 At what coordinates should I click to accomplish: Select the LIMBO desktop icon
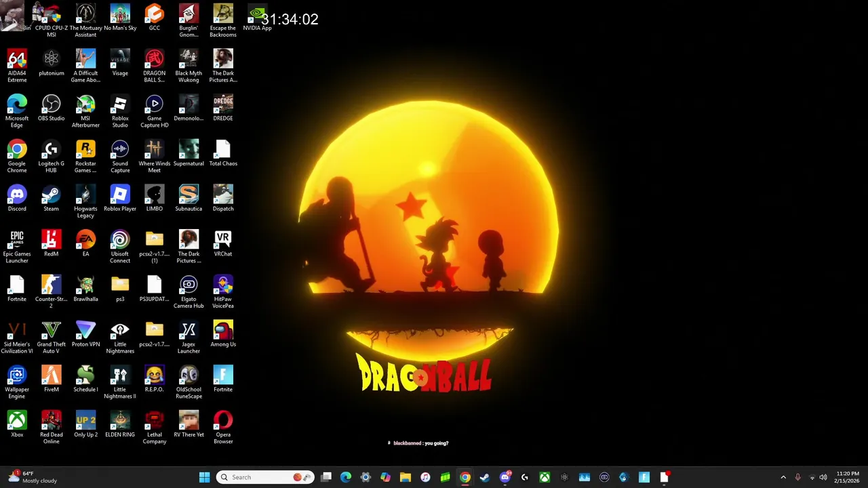click(155, 199)
